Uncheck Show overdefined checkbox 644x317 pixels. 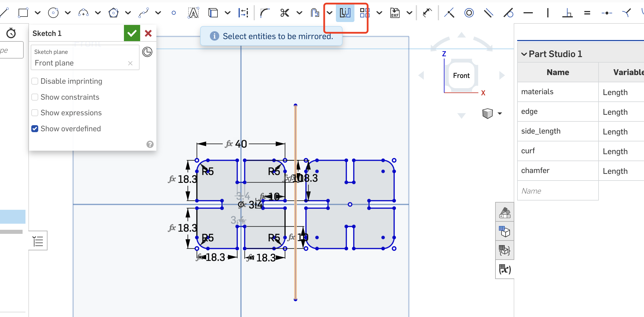click(x=35, y=129)
